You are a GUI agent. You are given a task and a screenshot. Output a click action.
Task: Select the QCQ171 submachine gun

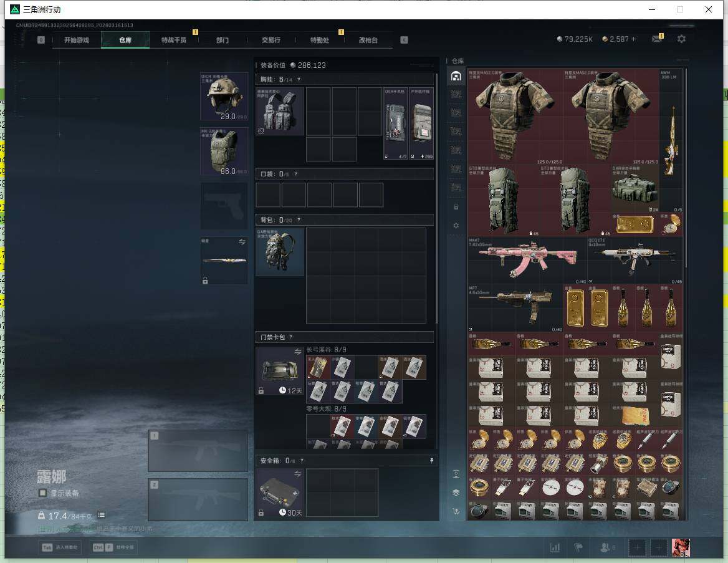(x=635, y=261)
